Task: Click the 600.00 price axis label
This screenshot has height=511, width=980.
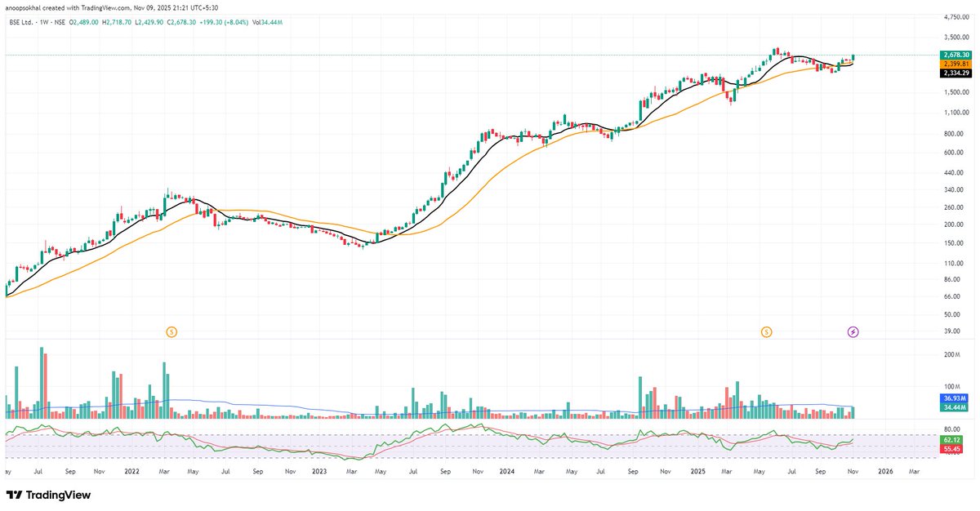Action: [954, 153]
